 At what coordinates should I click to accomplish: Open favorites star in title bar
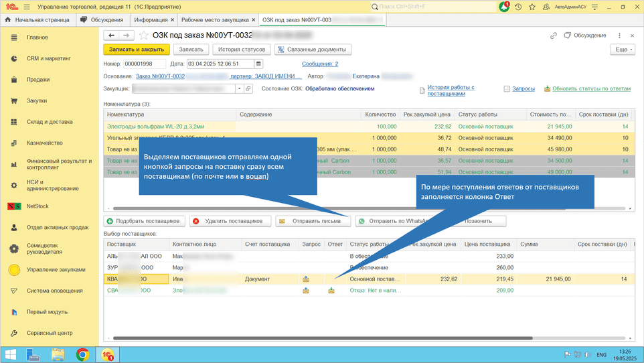click(x=532, y=7)
